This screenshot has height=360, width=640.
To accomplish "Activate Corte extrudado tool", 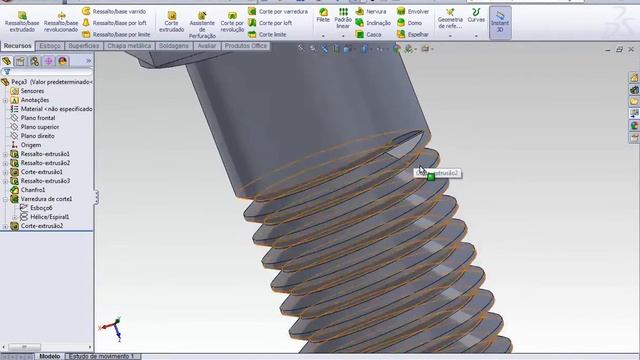I will (171, 22).
